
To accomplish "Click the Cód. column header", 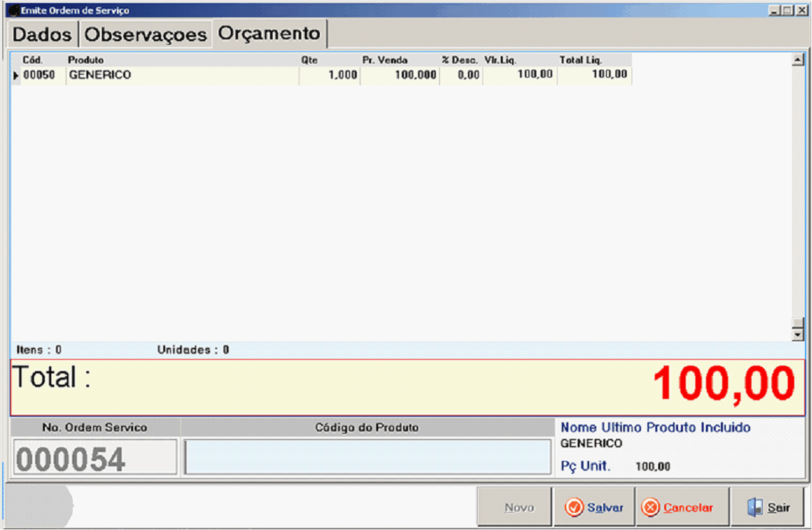I will 33,60.
